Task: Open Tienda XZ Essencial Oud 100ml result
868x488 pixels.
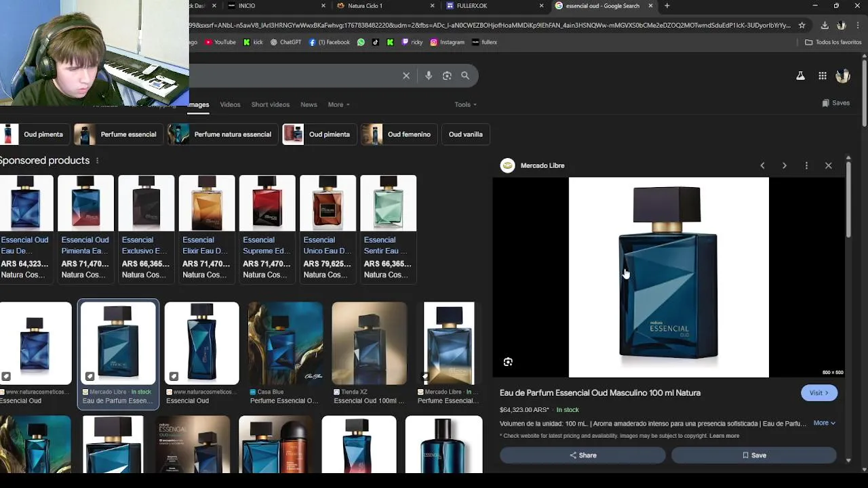Action: pyautogui.click(x=370, y=354)
